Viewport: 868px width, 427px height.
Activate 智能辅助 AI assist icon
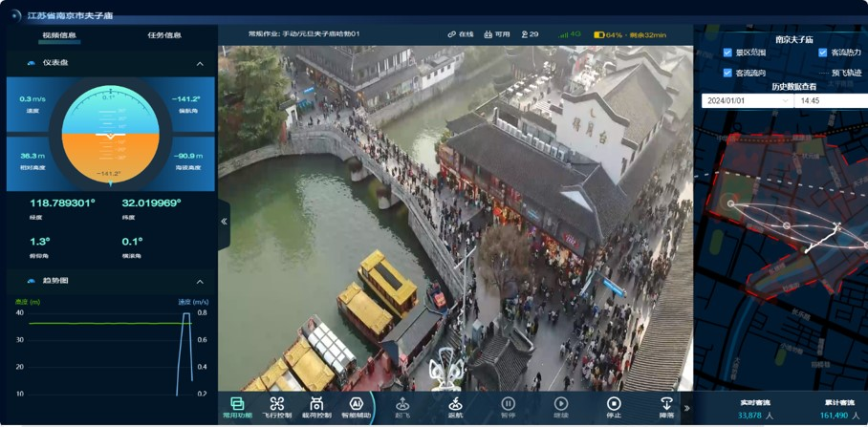point(356,404)
